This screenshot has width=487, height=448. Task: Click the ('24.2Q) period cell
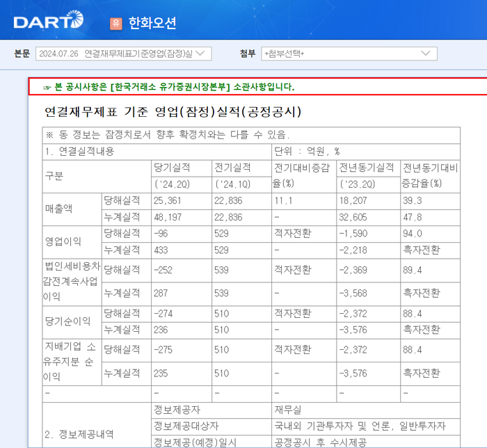[x=182, y=185]
